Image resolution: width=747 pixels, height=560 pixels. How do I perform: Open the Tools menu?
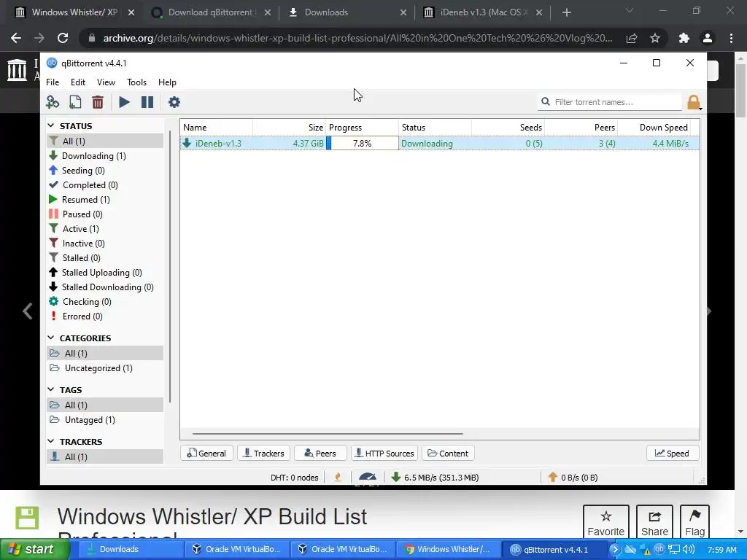point(136,82)
